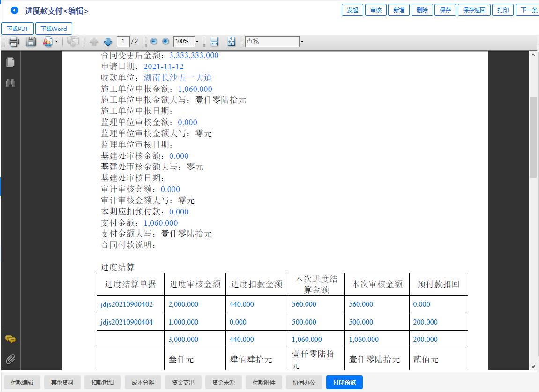
Task: Click the print icon in PDF toolbar
Action: (x=14, y=42)
